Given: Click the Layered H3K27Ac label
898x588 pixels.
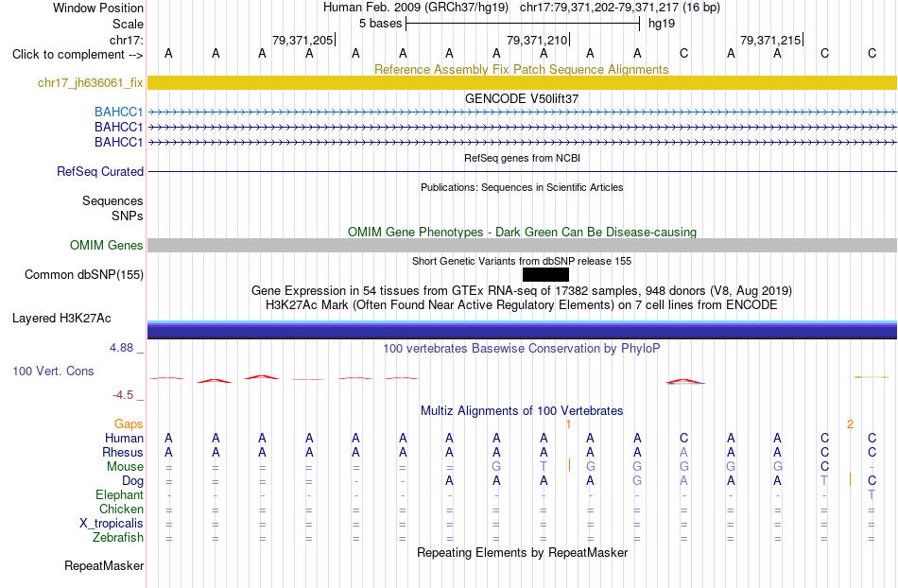Looking at the screenshot, I should [x=61, y=318].
